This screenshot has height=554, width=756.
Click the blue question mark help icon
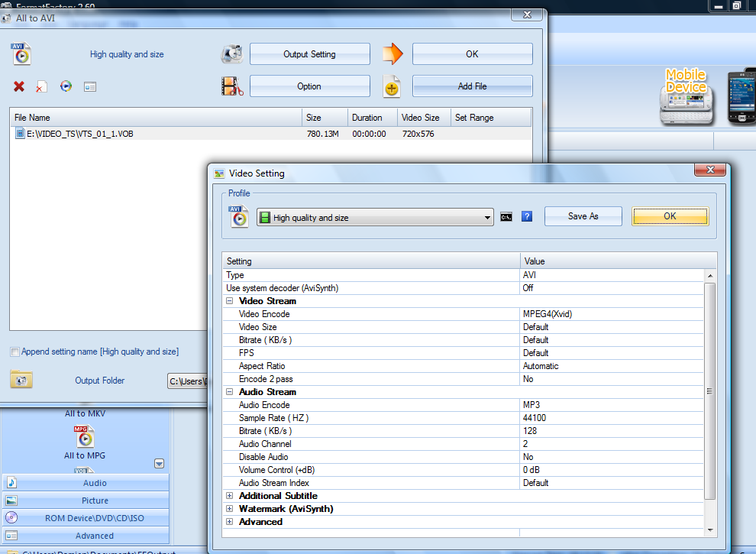[x=527, y=217]
